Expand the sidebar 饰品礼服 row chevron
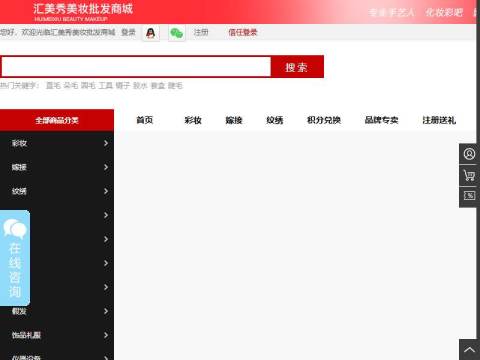The width and height of the screenshot is (480, 360). (106, 335)
